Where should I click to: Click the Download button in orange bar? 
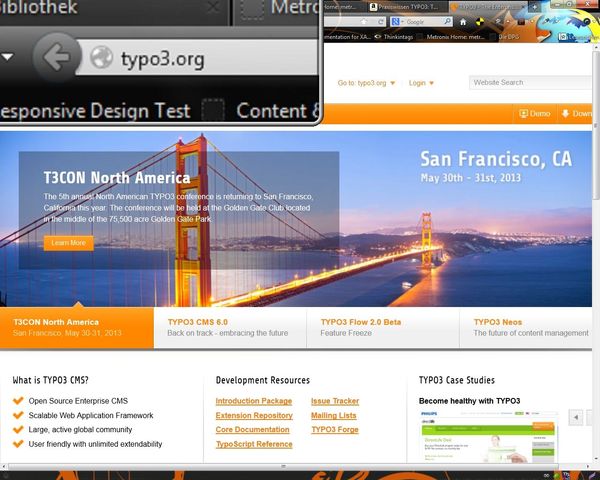pyautogui.click(x=576, y=114)
